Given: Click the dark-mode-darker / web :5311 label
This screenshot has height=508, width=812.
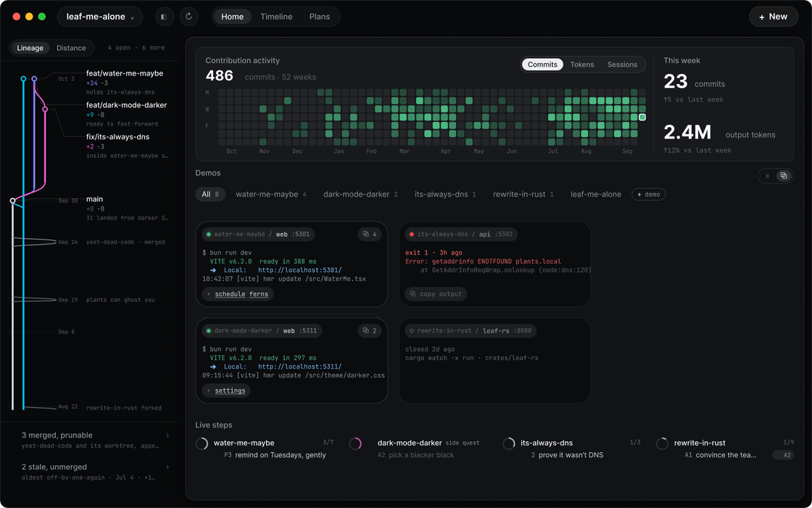Looking at the screenshot, I should coord(262,331).
